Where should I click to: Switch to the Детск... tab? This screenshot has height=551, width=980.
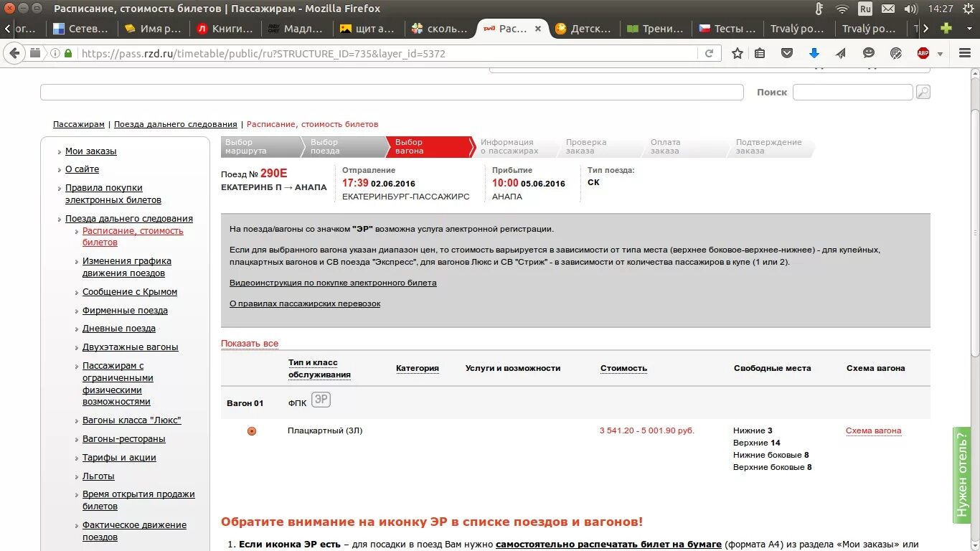pos(583,29)
